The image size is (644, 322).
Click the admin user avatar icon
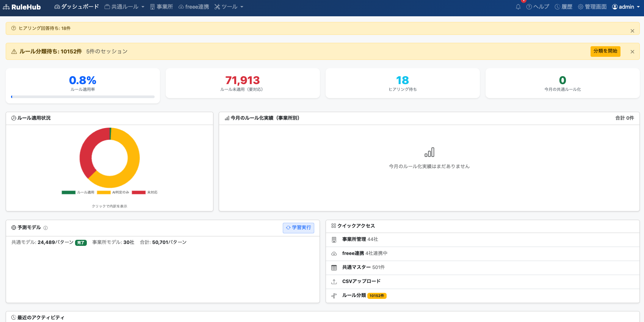pyautogui.click(x=615, y=7)
